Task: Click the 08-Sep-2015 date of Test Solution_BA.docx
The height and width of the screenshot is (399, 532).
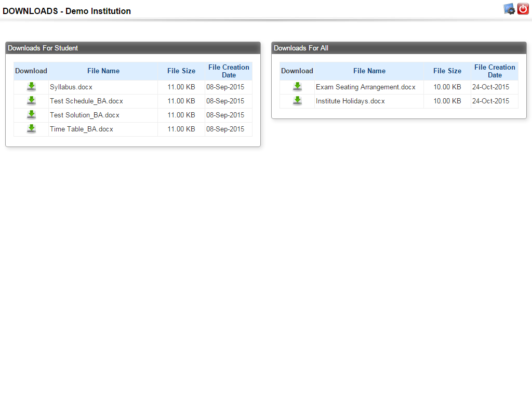Action: point(225,115)
